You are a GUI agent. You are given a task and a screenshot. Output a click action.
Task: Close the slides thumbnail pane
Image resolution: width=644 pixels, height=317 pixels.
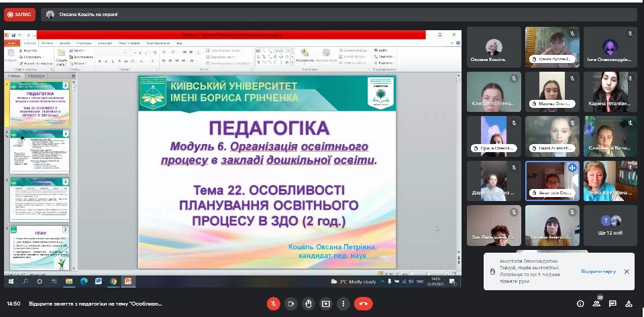tap(74, 76)
